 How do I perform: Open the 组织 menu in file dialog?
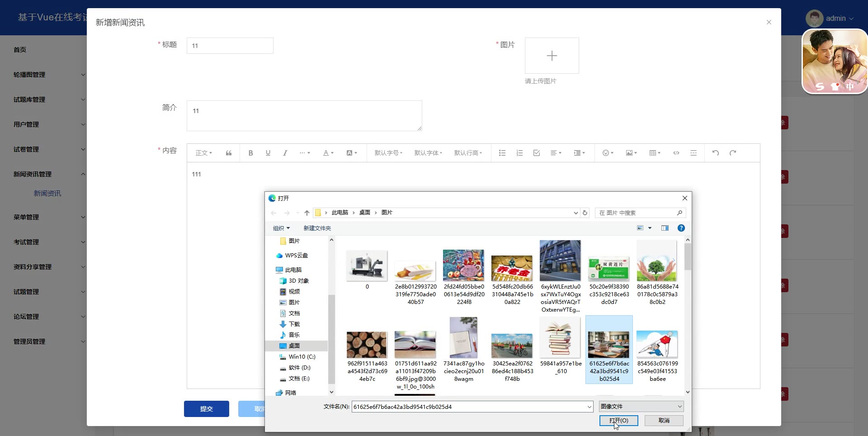(x=281, y=228)
